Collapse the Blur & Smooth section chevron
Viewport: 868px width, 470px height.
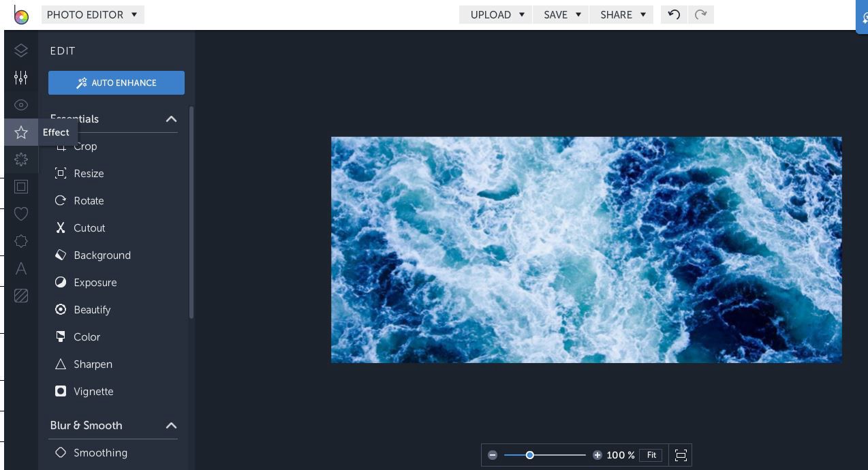[171, 426]
